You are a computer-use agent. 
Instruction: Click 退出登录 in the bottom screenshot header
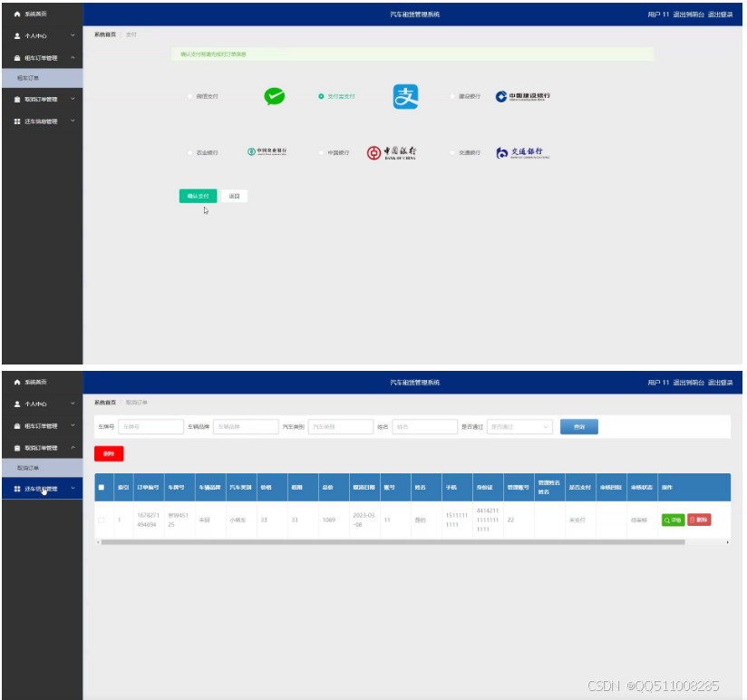pyautogui.click(x=720, y=383)
